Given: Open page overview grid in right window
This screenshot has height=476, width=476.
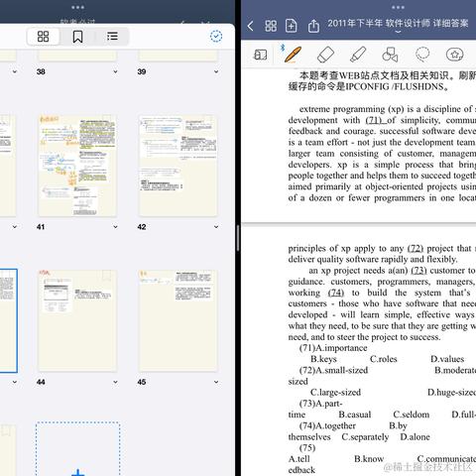Looking at the screenshot, I should tap(271, 26).
